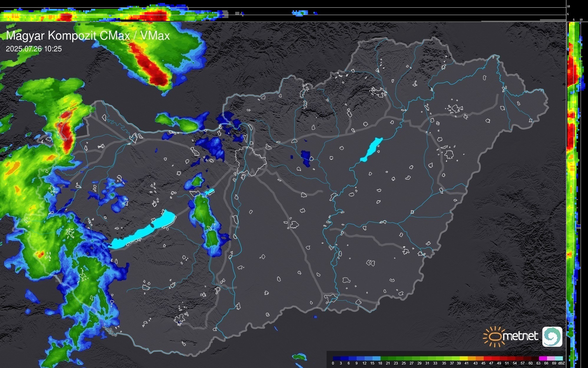Click the dBZ unit label in legend

coord(561,363)
